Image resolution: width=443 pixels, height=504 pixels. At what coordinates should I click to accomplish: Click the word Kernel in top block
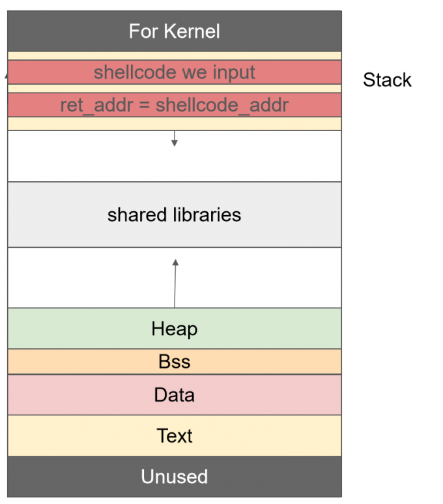pos(192,31)
